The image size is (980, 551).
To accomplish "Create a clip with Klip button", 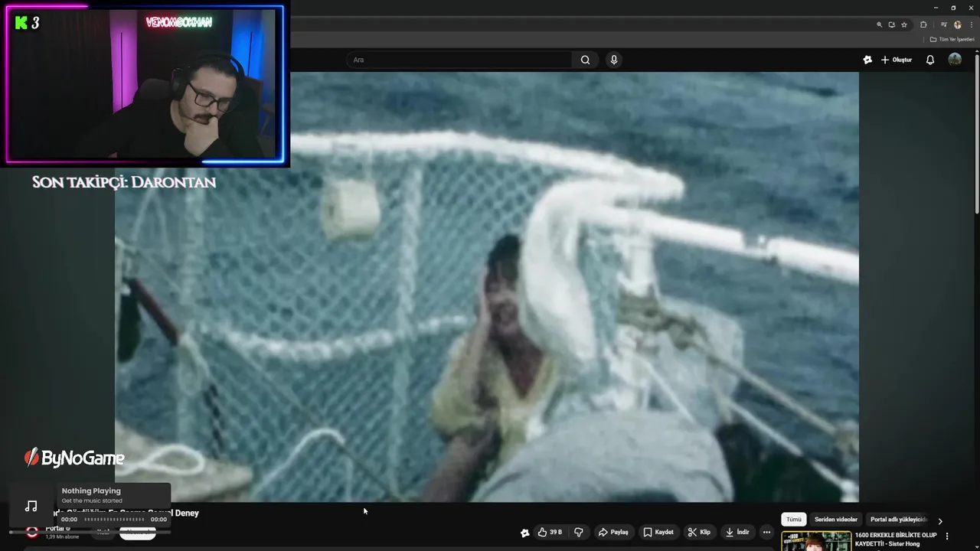I will [699, 532].
